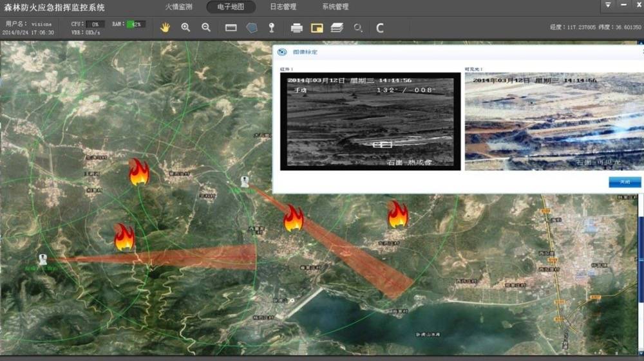Open the 系统管理 tab
Viewport: 644px width, 361px height.
pyautogui.click(x=335, y=6)
